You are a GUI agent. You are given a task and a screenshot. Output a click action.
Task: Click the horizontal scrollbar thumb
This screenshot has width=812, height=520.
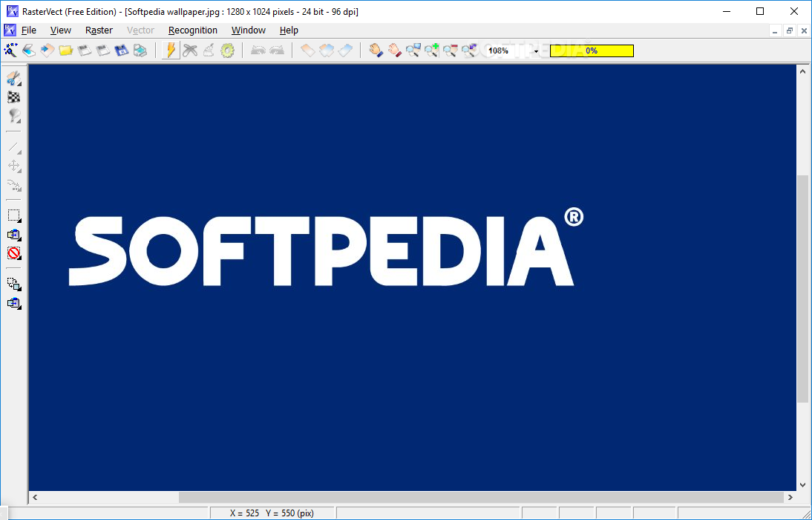[481, 497]
